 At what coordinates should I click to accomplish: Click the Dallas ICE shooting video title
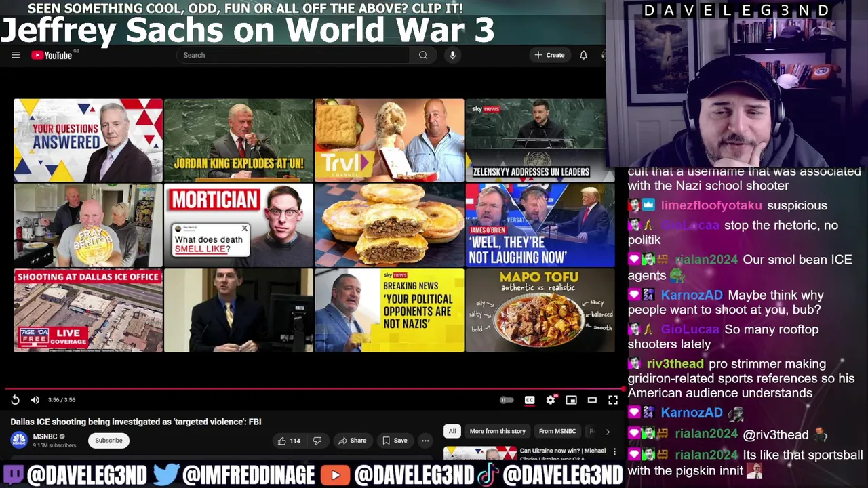[136, 422]
